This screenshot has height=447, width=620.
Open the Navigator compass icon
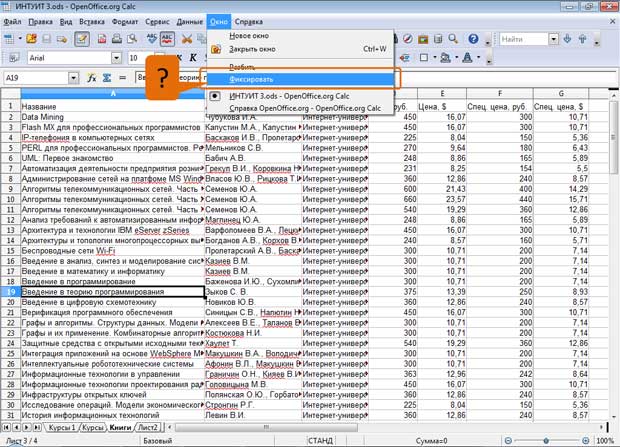[x=408, y=39]
